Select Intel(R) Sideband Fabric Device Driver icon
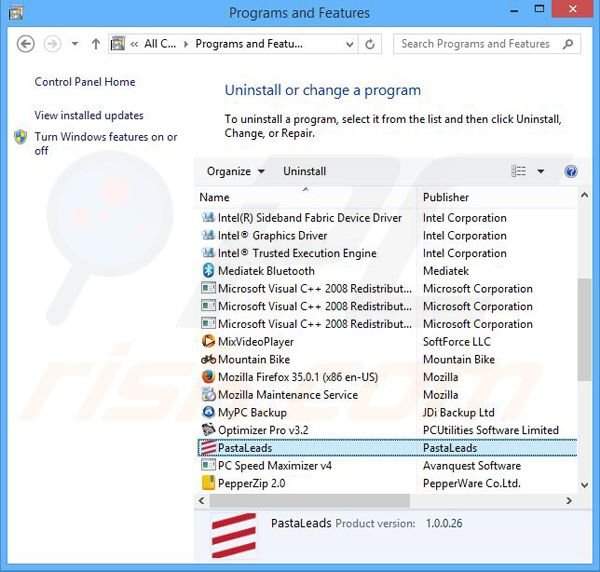This screenshot has width=600, height=572. [x=208, y=218]
